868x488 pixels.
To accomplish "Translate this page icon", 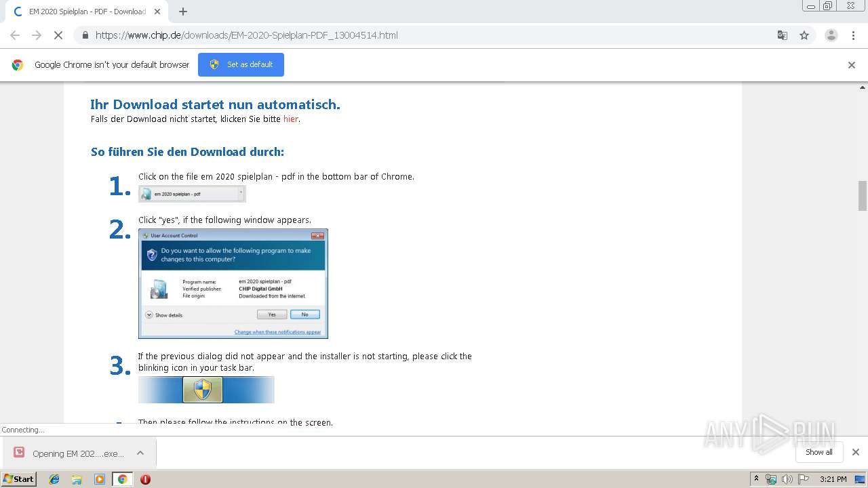I will (782, 35).
